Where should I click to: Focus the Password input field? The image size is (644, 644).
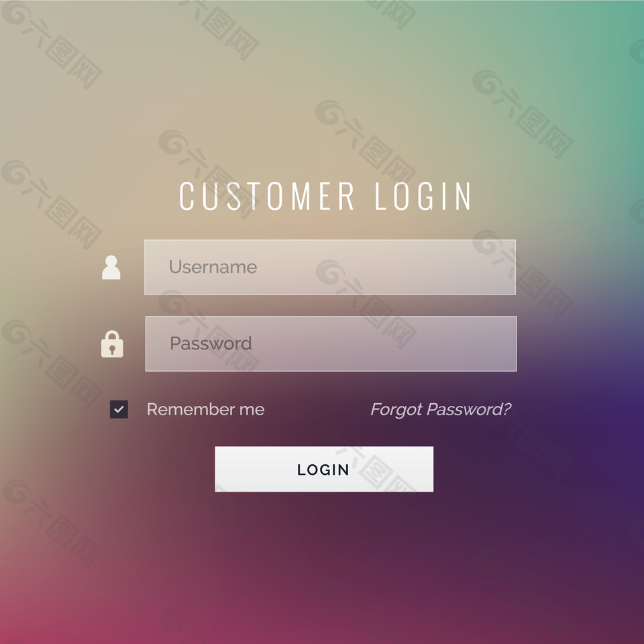click(x=331, y=343)
